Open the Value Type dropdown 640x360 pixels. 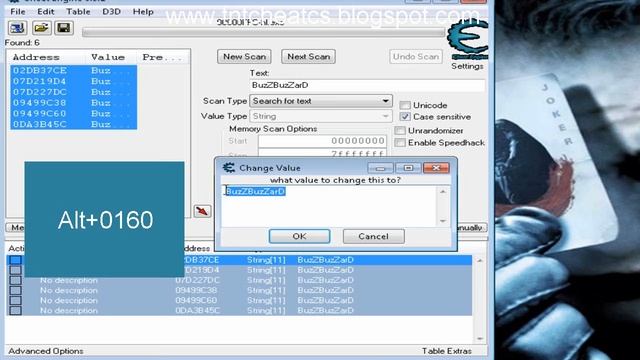click(321, 116)
